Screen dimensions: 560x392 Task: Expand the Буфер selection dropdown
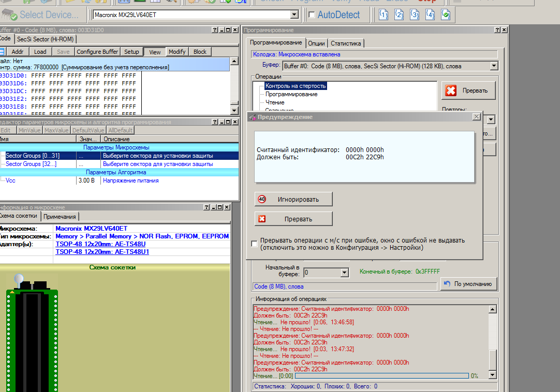(x=493, y=66)
